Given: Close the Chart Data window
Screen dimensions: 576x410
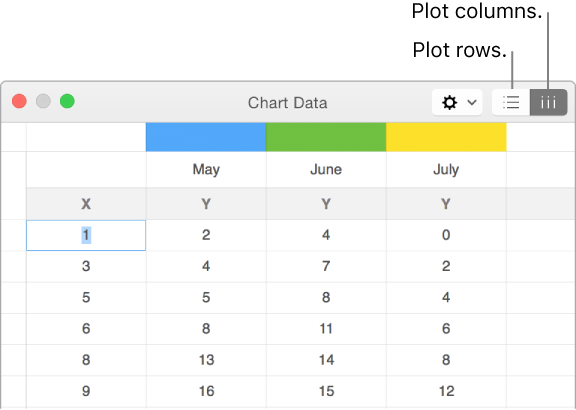Looking at the screenshot, I should (x=19, y=101).
